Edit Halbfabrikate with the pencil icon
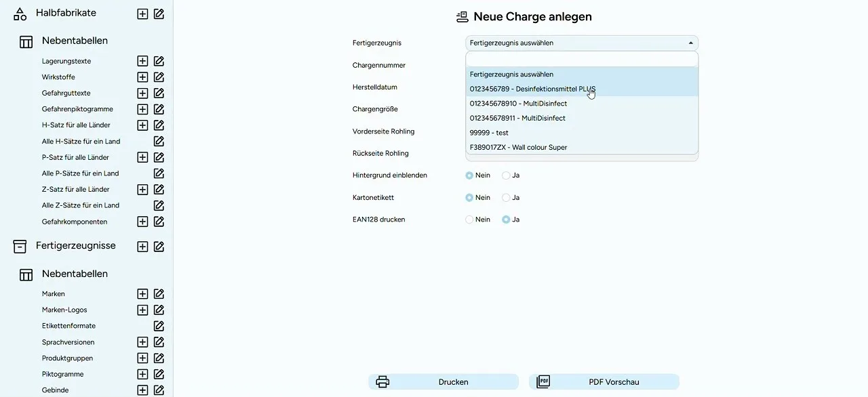This screenshot has height=397, width=868. pyautogui.click(x=159, y=14)
